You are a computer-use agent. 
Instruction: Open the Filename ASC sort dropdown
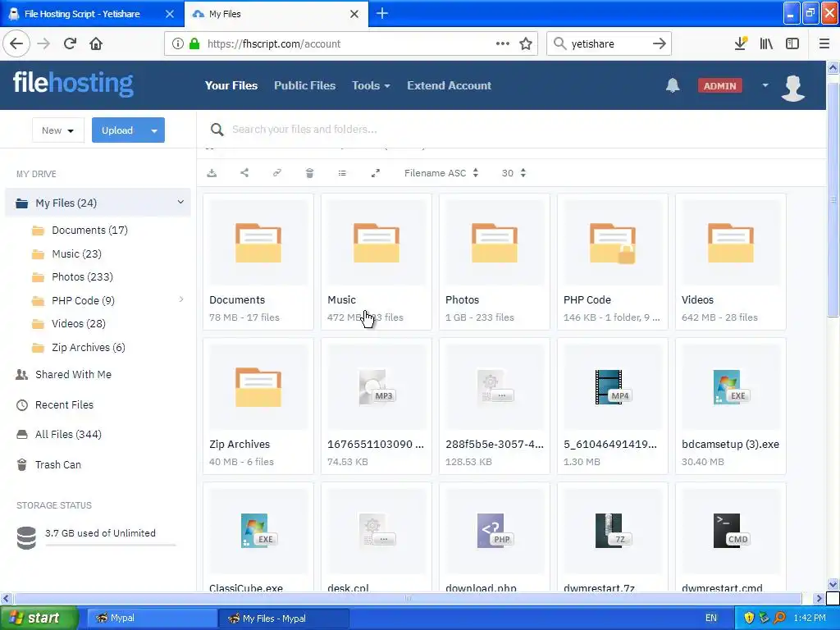tap(441, 173)
